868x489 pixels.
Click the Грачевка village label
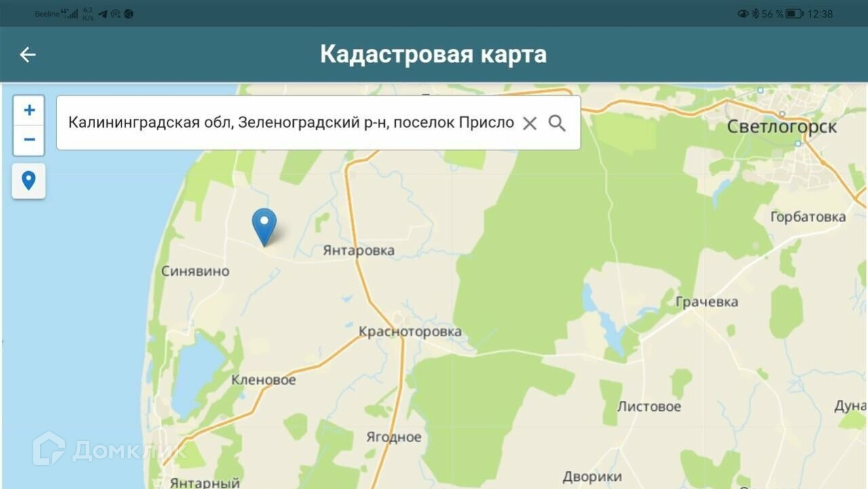[707, 302]
